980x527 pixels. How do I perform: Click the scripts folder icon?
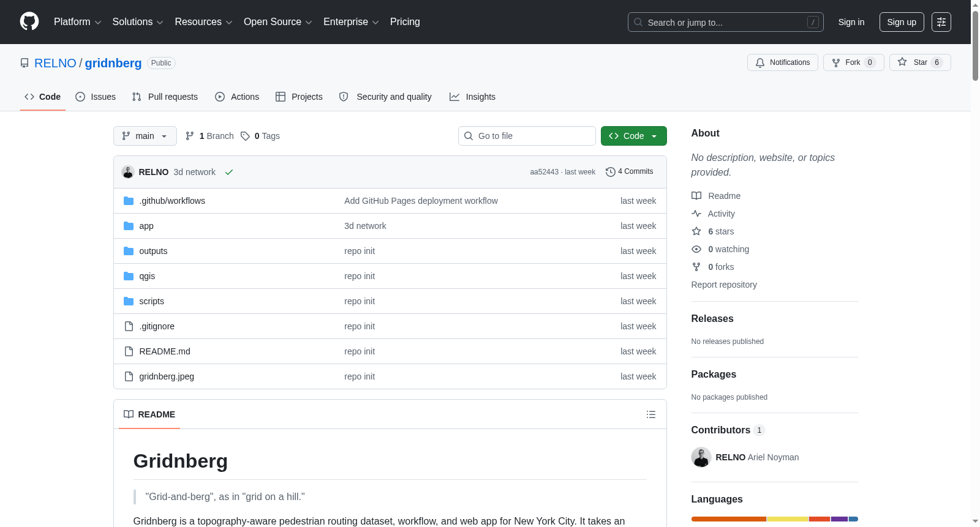tap(129, 301)
